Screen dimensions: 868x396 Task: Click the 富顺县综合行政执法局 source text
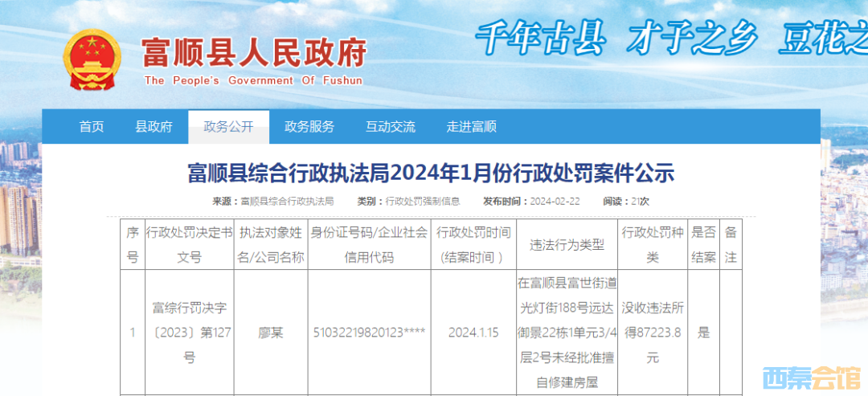click(287, 201)
